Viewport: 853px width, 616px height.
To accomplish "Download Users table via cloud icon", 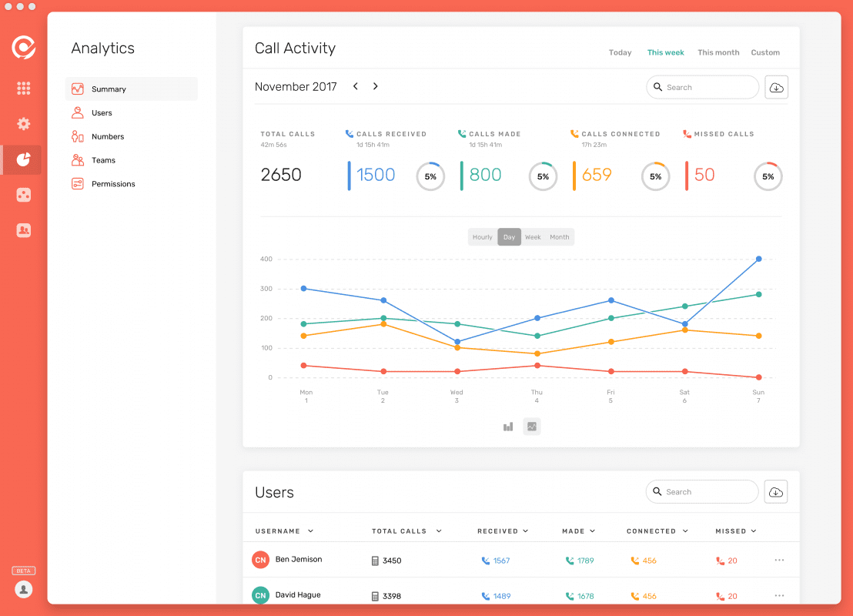I will 776,492.
